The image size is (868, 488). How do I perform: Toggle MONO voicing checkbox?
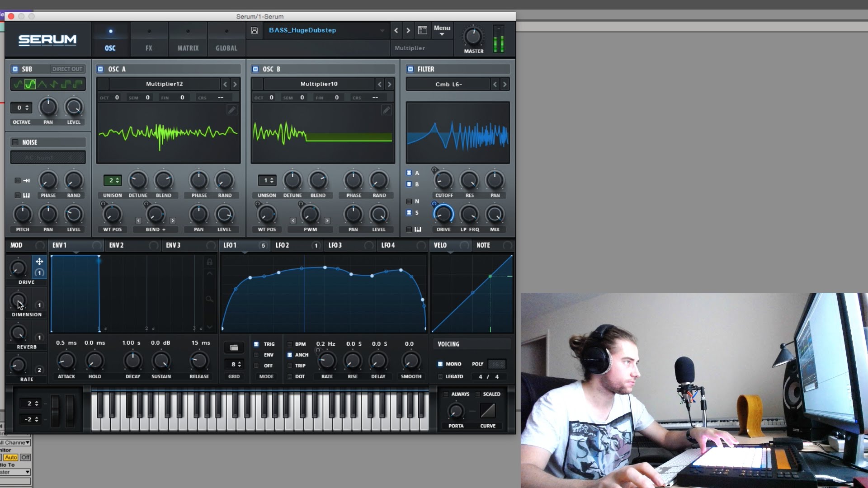coord(440,364)
